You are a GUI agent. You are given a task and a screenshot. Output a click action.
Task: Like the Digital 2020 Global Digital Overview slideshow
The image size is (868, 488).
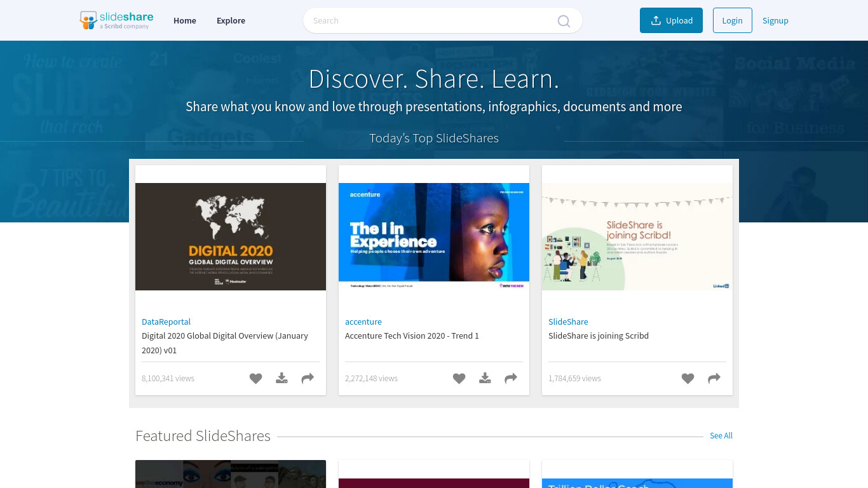coord(255,378)
